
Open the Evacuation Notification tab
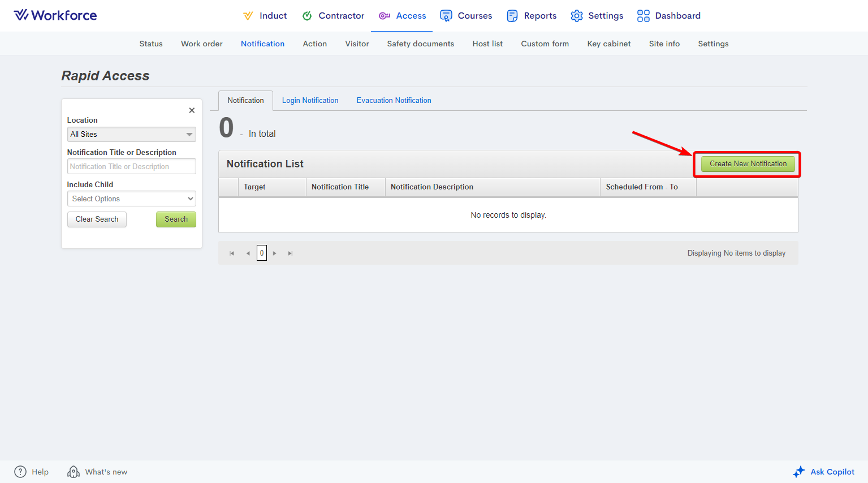click(394, 101)
